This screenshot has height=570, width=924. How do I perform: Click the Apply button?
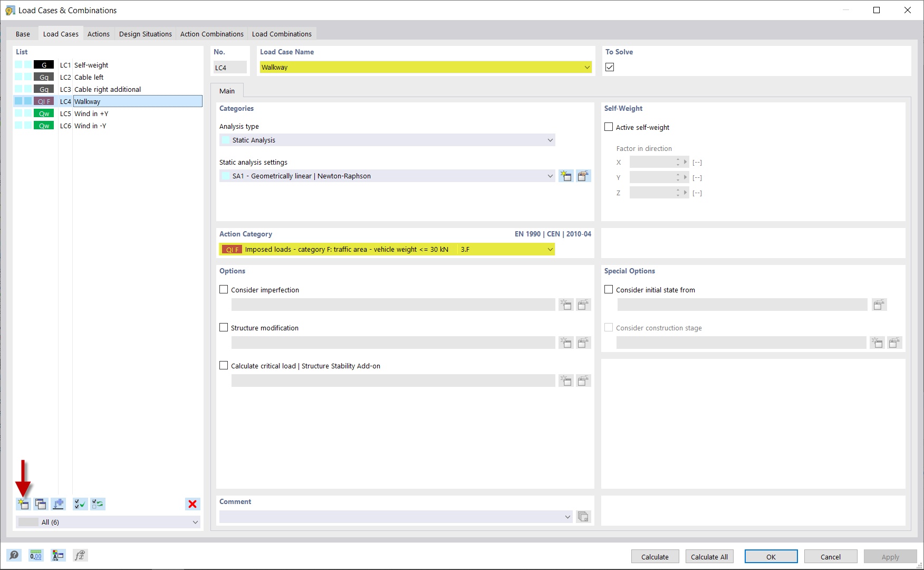890,557
